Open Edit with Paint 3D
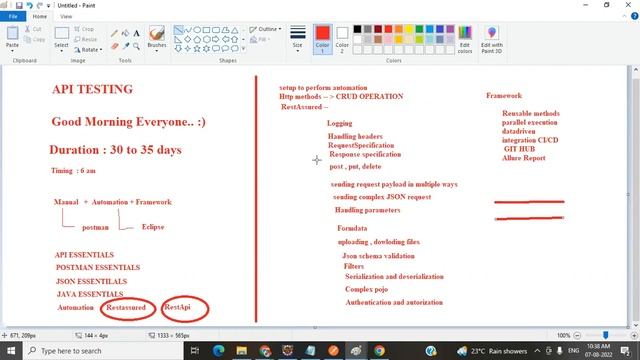 [x=491, y=40]
